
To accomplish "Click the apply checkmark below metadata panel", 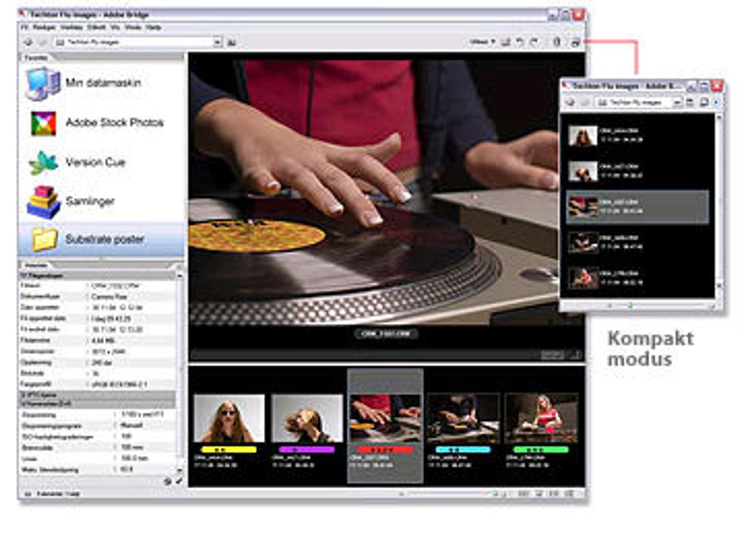I will 178,481.
